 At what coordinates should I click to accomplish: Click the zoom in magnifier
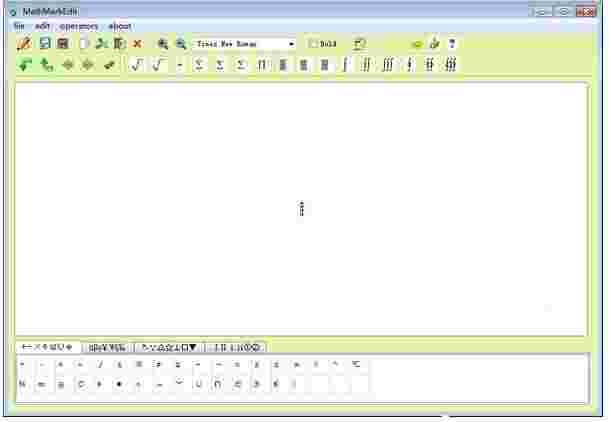click(163, 44)
